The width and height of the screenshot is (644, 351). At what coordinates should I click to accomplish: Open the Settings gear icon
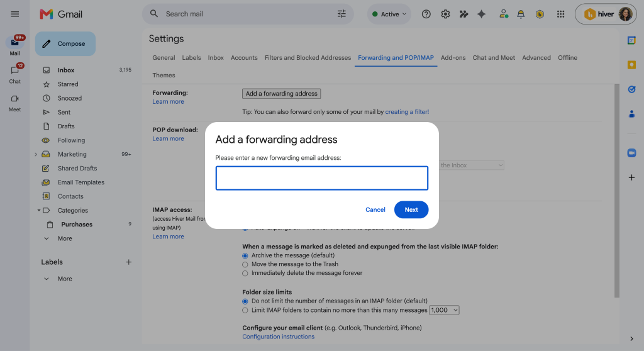(x=445, y=14)
